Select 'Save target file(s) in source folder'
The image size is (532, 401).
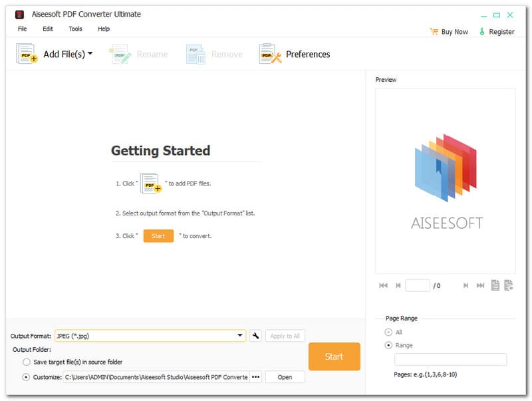click(x=27, y=362)
